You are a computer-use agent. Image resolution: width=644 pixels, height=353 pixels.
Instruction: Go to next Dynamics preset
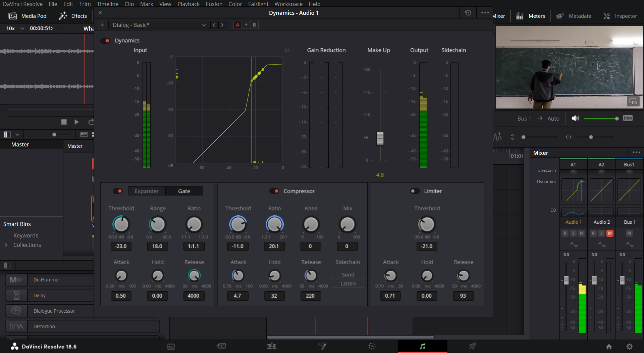[x=222, y=25]
